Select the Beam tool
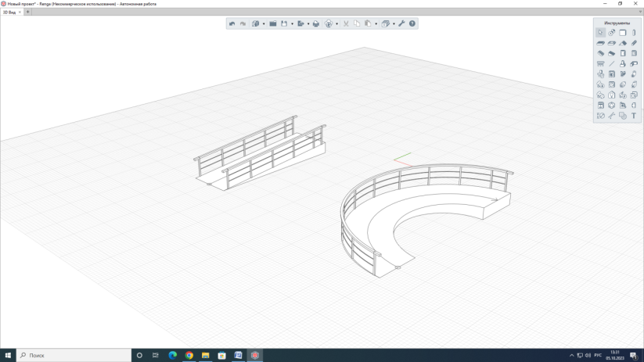Viewport: 644px width, 362px height. pos(634,43)
